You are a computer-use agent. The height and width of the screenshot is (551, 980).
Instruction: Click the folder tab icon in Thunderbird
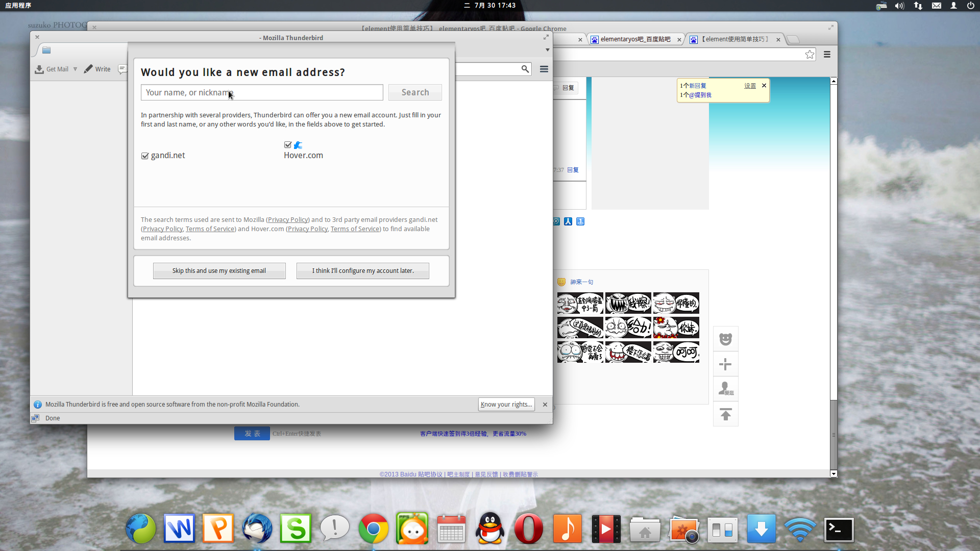point(46,50)
